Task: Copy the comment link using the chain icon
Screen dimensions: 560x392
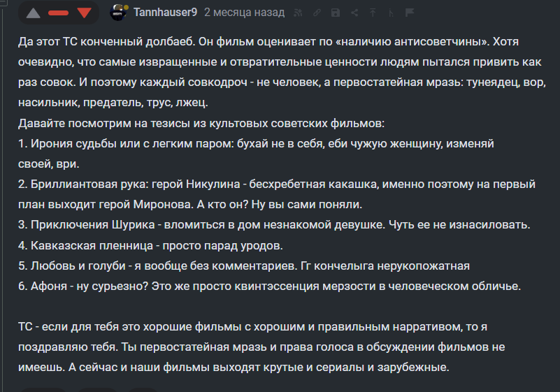Action: pyautogui.click(x=317, y=13)
